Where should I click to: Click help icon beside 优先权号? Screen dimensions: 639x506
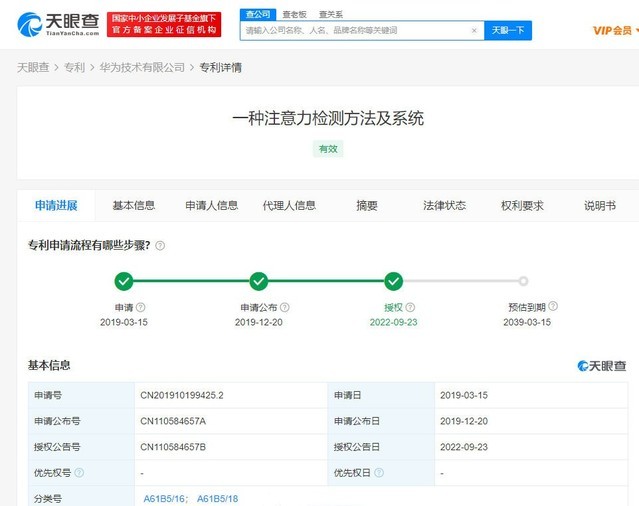point(79,473)
